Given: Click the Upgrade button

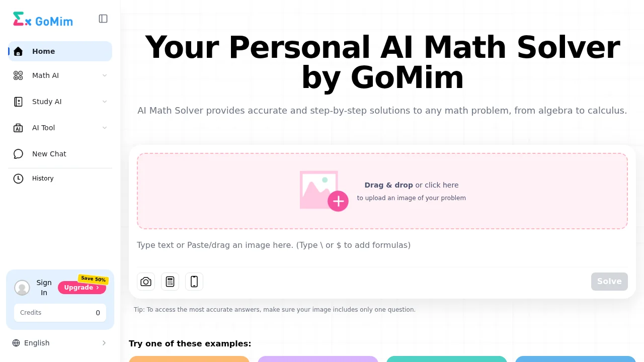Looking at the screenshot, I should pos(82,288).
